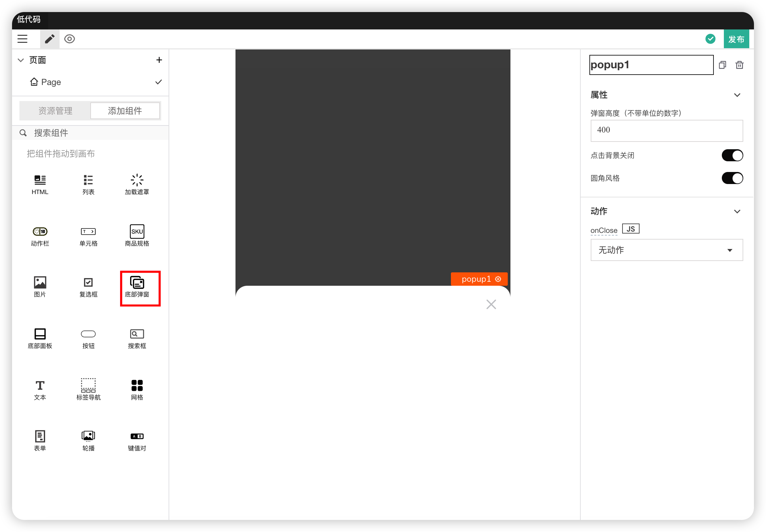
Task: Open the onClose 无动作 dropdown
Action: click(666, 250)
